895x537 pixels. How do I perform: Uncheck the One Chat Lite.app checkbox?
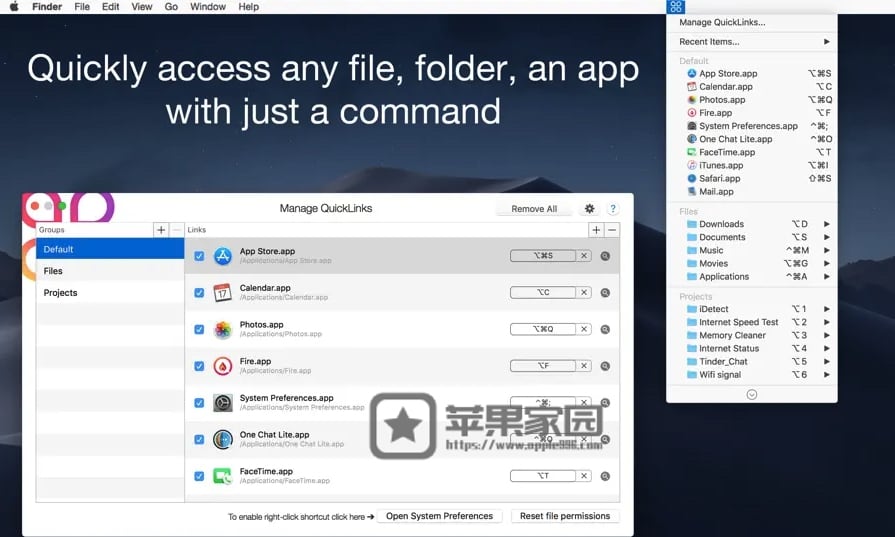click(199, 439)
